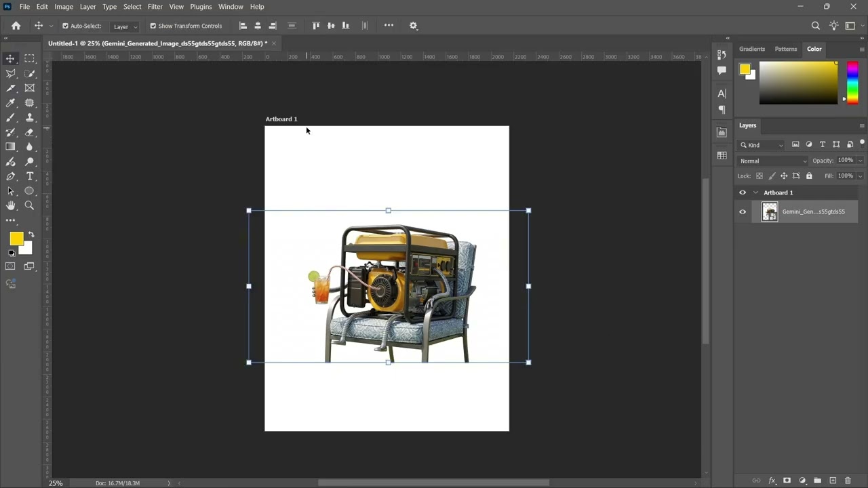
Task: Select the Eyedropper tool
Action: pyautogui.click(x=10, y=103)
